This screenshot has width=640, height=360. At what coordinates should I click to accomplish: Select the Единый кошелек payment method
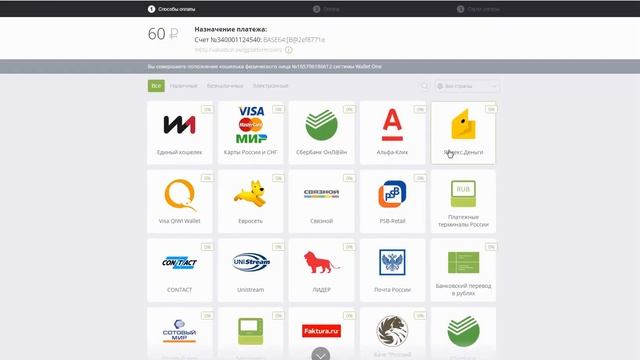point(180,133)
